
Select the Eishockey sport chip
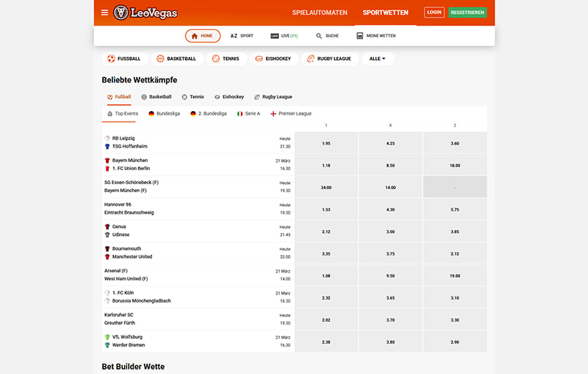273,58
